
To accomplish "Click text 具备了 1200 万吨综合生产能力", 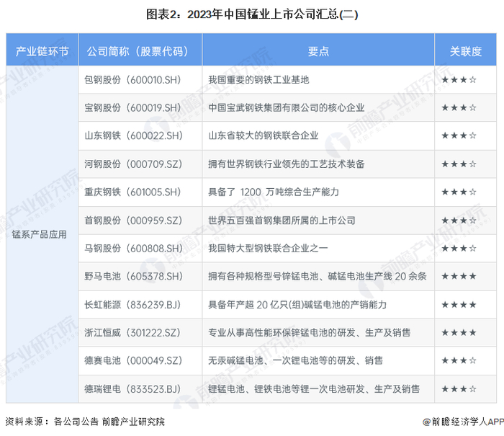I will tap(274, 192).
